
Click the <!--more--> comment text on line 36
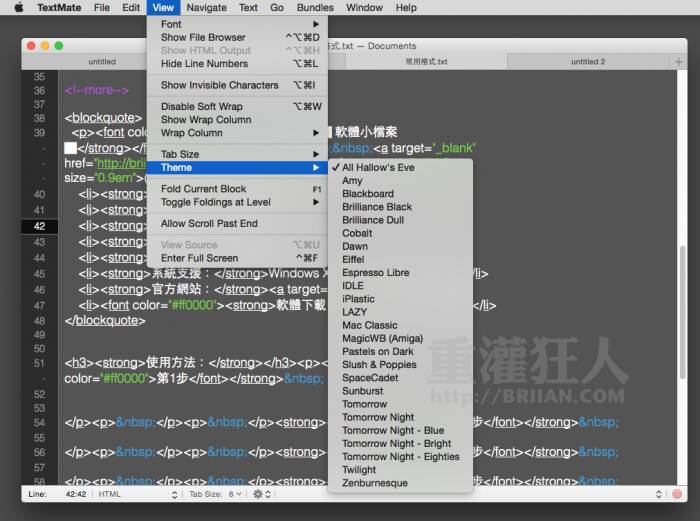coord(96,91)
